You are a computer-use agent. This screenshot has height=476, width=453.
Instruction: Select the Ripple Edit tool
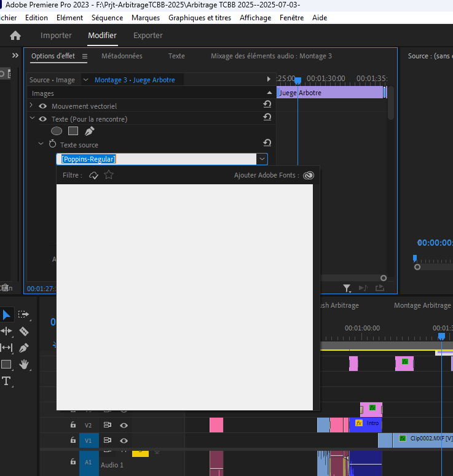pyautogui.click(x=6, y=331)
